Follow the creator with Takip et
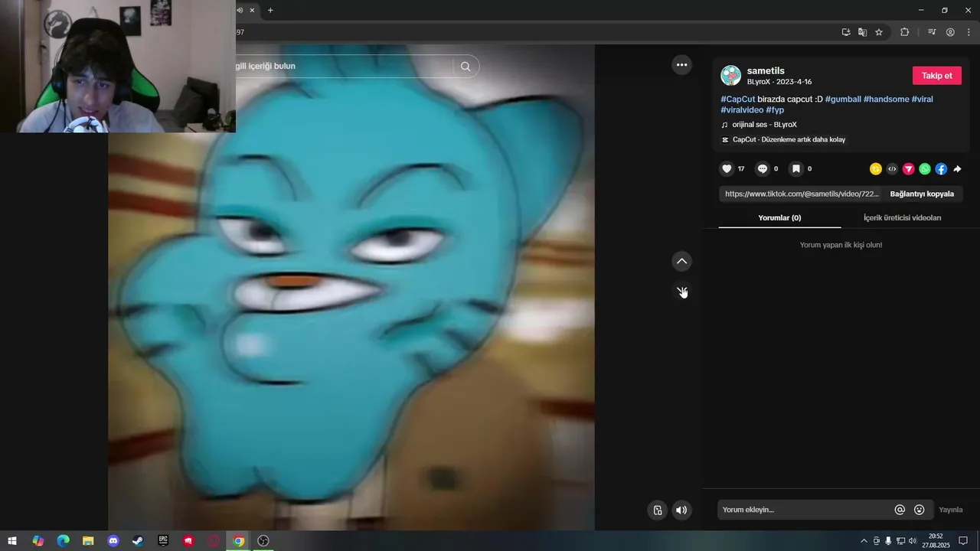The width and height of the screenshot is (980, 551). [x=936, y=76]
